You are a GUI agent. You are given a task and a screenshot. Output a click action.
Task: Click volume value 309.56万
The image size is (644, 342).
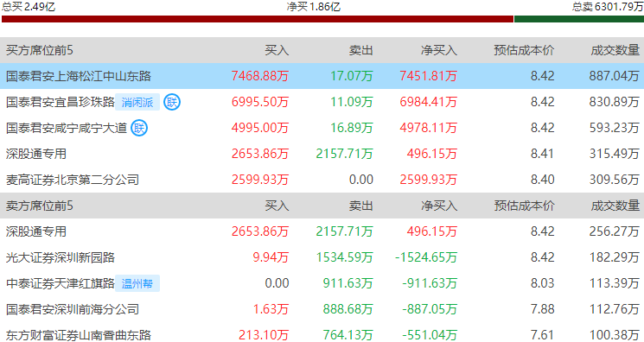tap(615, 180)
